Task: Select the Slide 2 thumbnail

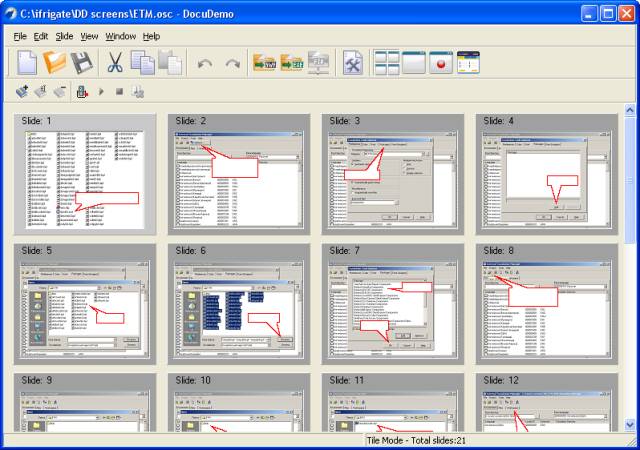Action: pos(239,174)
